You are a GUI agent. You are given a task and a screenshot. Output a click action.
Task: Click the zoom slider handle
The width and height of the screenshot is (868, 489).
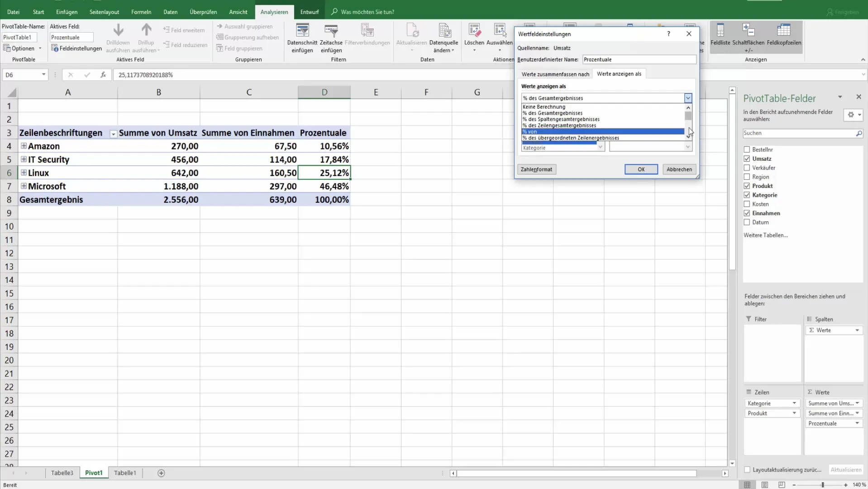823,484
